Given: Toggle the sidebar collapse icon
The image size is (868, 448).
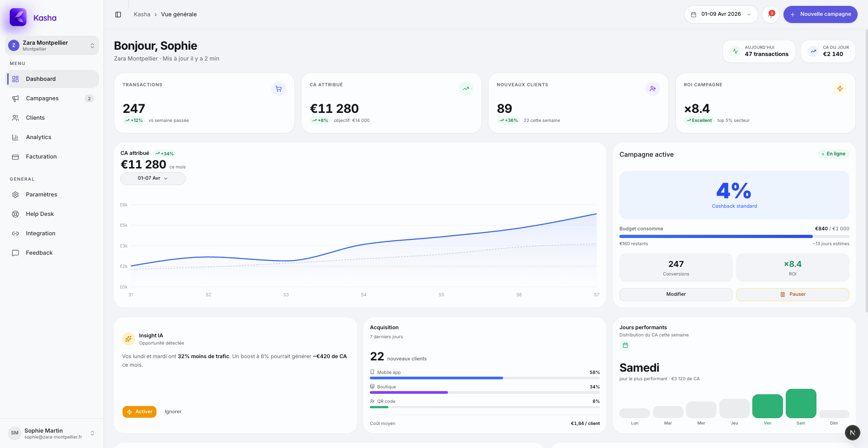Looking at the screenshot, I should tap(118, 14).
